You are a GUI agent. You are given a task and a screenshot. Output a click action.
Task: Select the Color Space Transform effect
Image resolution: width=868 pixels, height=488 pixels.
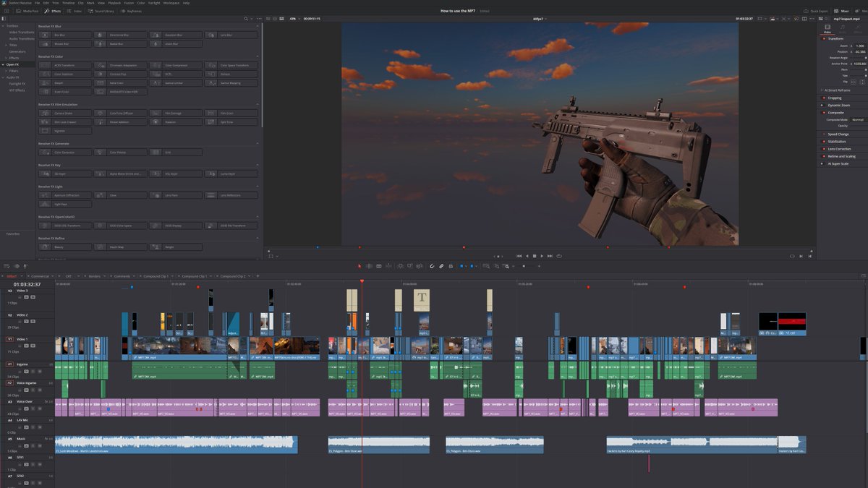tap(231, 65)
